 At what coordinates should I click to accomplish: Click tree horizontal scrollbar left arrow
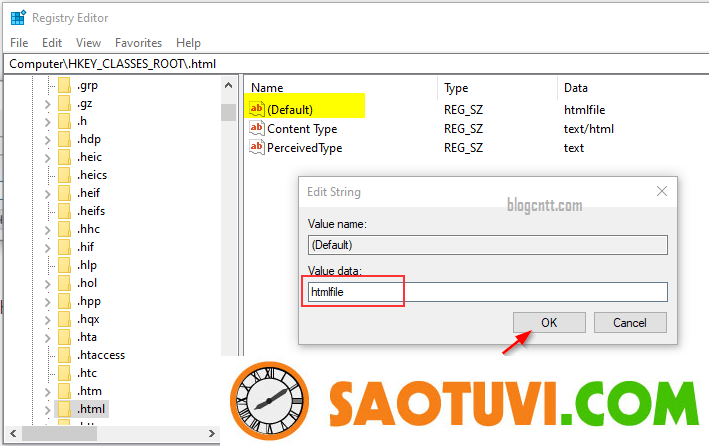[13, 433]
